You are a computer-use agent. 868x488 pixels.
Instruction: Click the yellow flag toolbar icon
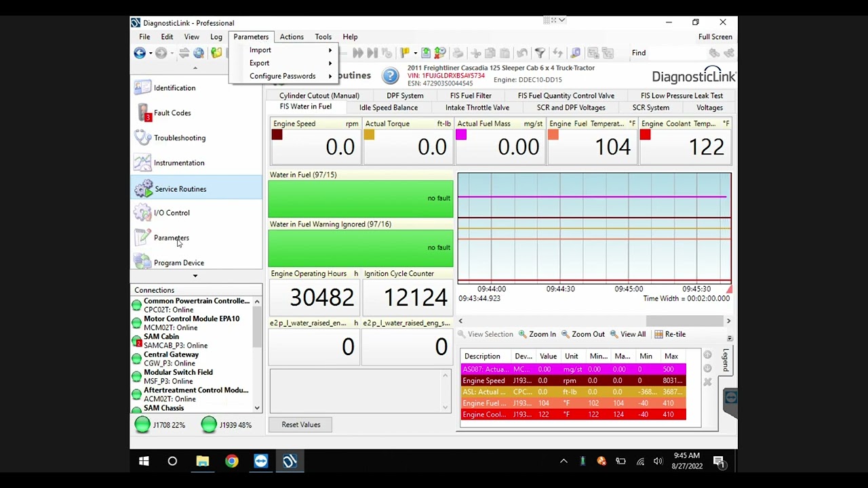(404, 53)
